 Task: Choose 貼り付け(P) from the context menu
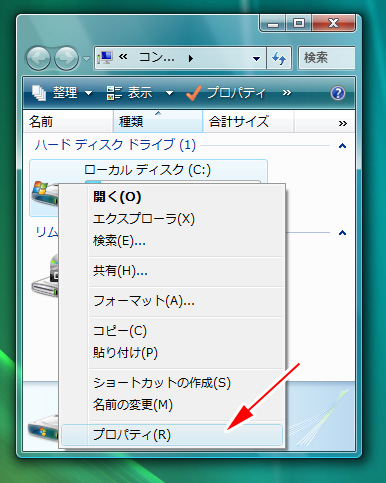[172, 353]
